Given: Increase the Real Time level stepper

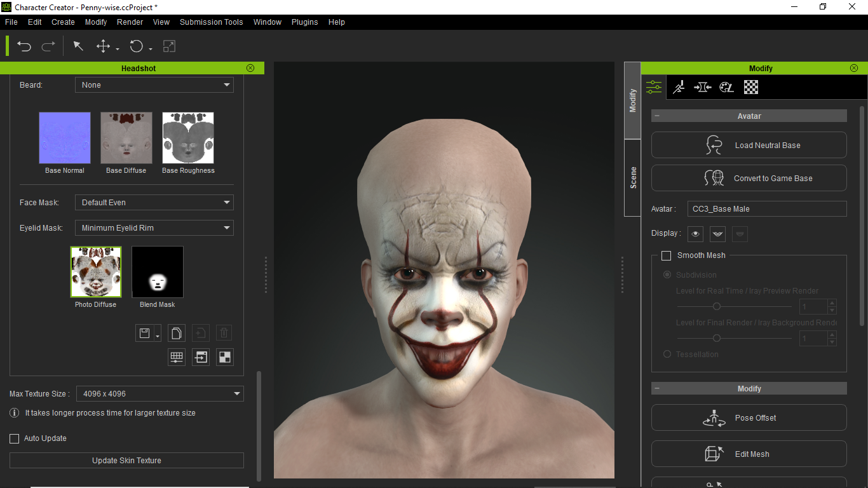Looking at the screenshot, I should coord(832,304).
